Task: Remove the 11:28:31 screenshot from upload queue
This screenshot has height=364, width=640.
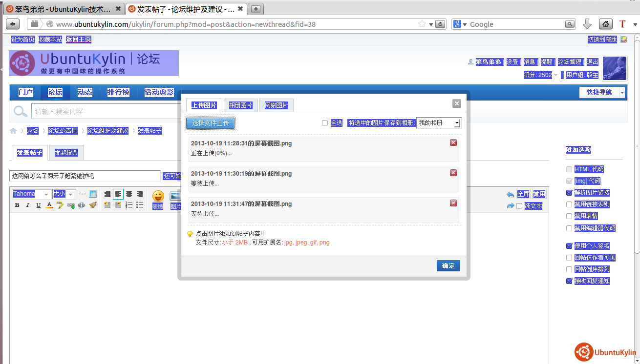Action: [x=453, y=142]
